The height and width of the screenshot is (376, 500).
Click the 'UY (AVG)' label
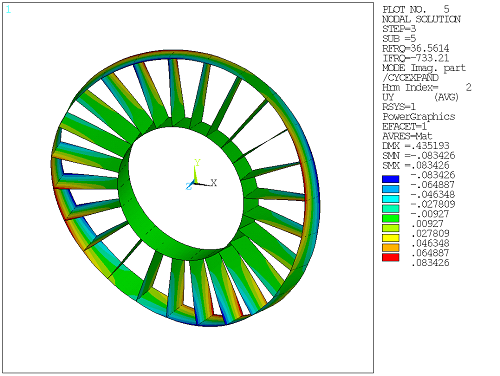pos(421,97)
